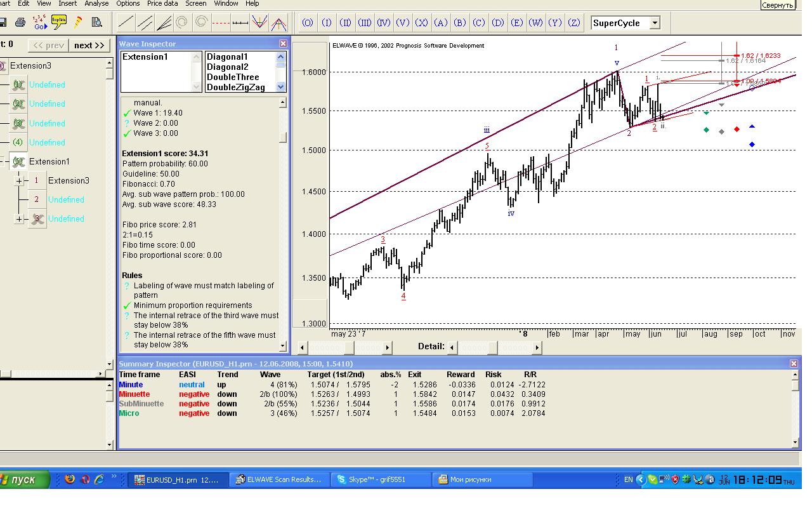Close the Wave Inspector panel

pos(283,44)
